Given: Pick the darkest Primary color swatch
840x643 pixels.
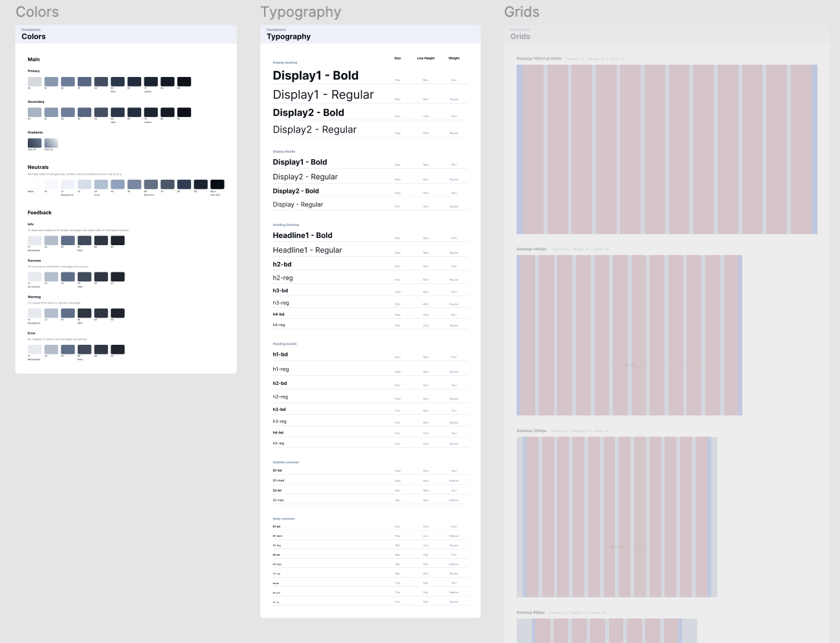Looking at the screenshot, I should coord(184,82).
